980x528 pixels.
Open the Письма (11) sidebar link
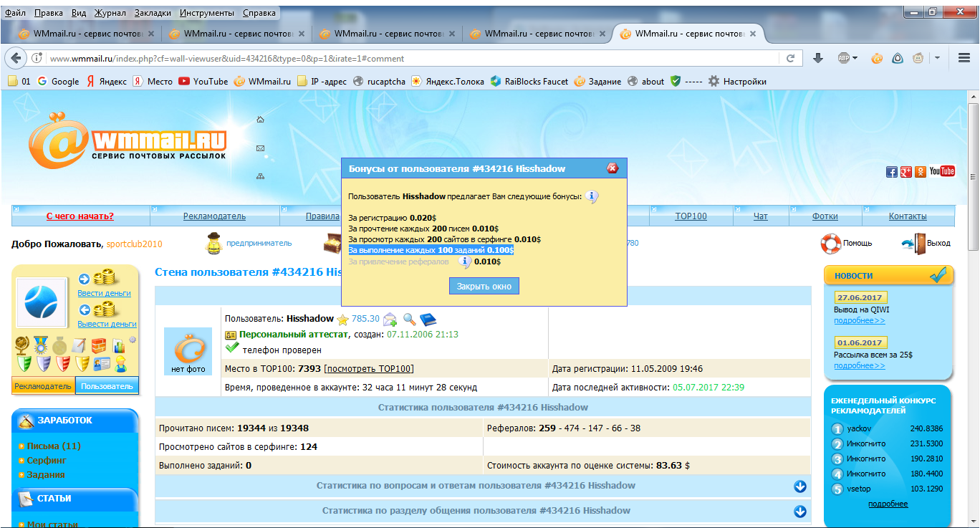pos(54,446)
